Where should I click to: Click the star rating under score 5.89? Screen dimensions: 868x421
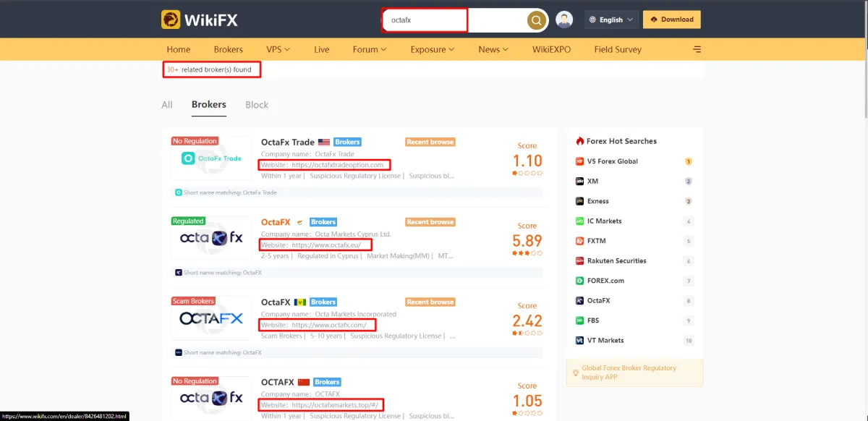[527, 253]
